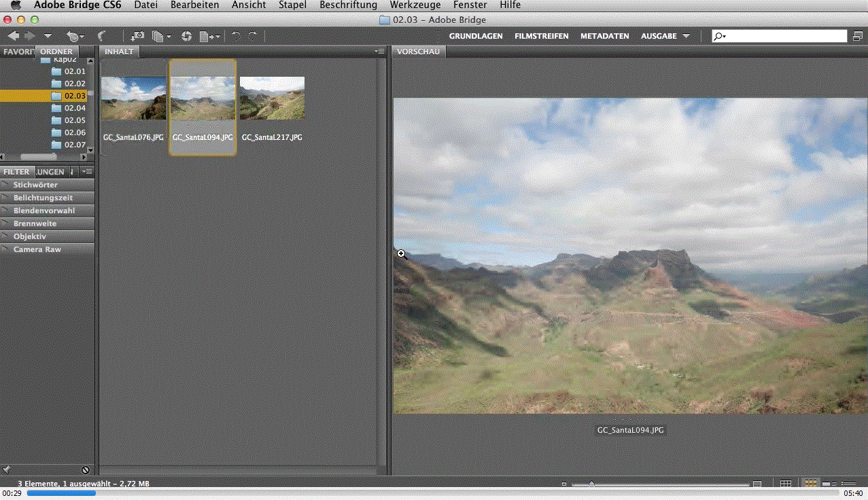The height and width of the screenshot is (500, 868).
Task: Click the get photos from camera icon
Action: 137,36
